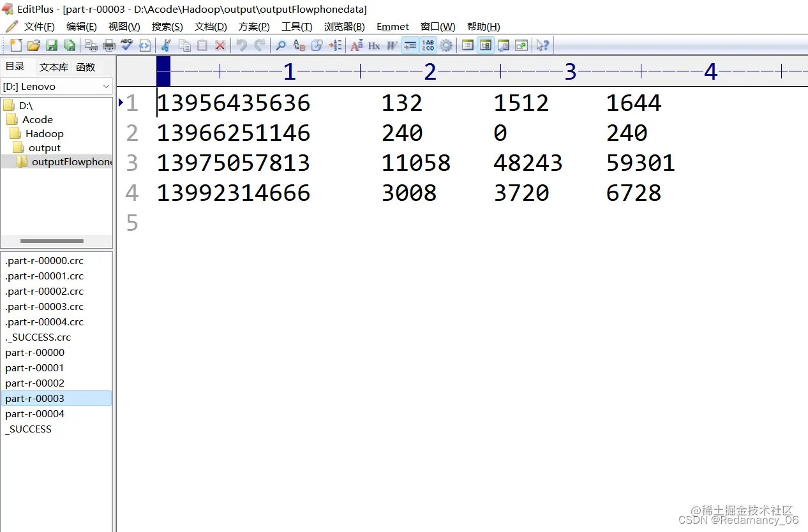
Task: Open the 编辑(E) menu
Action: (82, 27)
